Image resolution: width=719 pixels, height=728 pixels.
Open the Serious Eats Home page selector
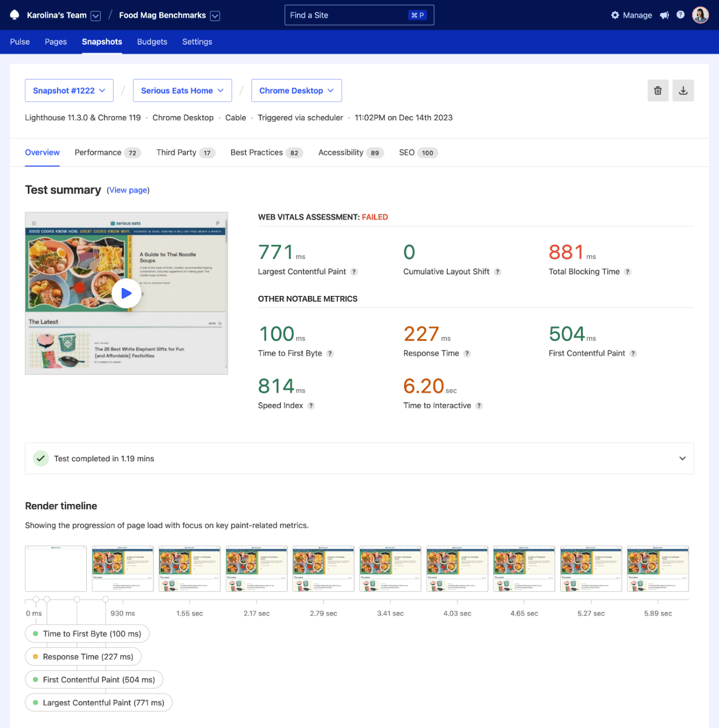182,90
